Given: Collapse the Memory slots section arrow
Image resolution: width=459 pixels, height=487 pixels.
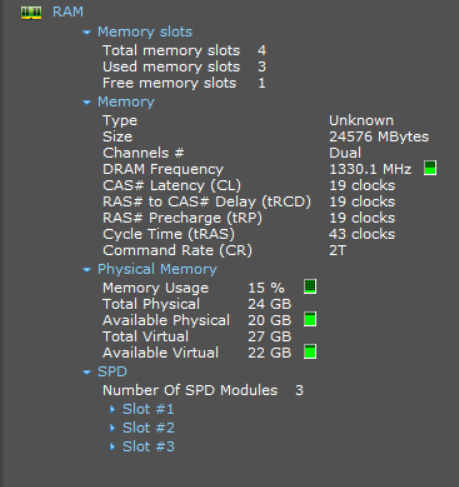Looking at the screenshot, I should [87, 32].
